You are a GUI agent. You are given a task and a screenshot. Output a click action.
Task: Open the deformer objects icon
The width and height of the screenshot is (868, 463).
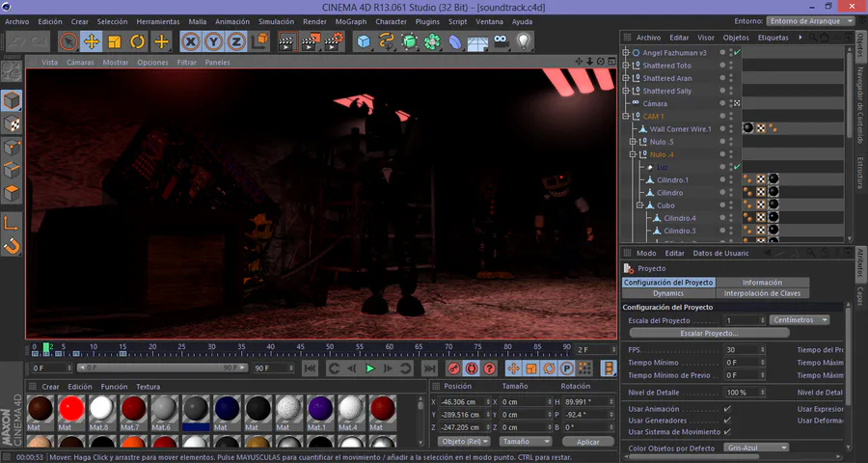[x=455, y=41]
